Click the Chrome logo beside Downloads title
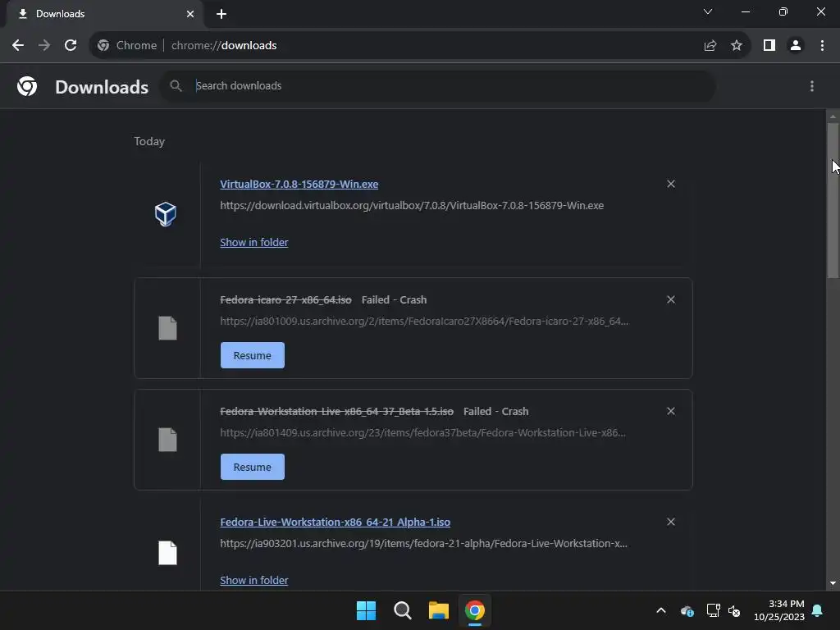Viewport: 840px width, 630px height. click(27, 86)
